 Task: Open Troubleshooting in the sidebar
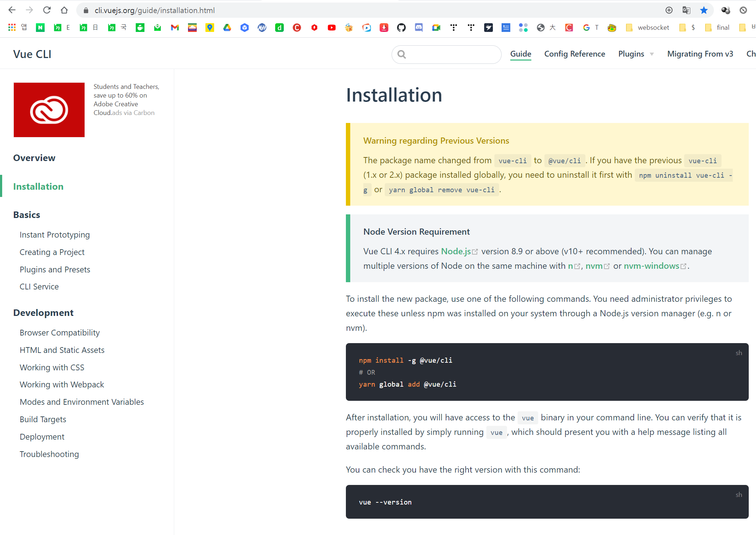coord(49,454)
